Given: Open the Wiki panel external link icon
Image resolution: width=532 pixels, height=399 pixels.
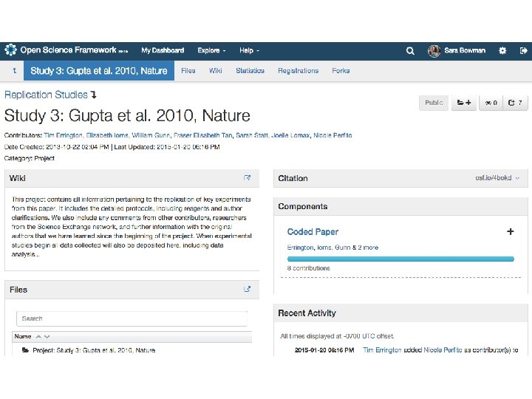Looking at the screenshot, I should click(x=248, y=178).
